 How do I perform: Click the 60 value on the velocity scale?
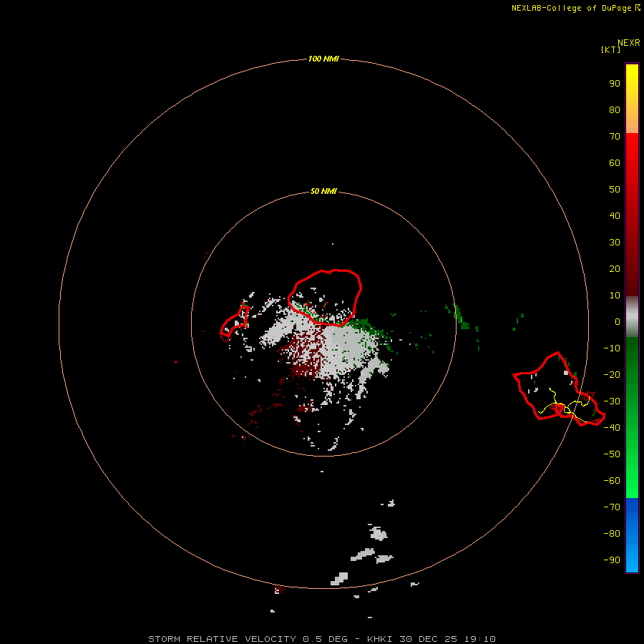615,162
